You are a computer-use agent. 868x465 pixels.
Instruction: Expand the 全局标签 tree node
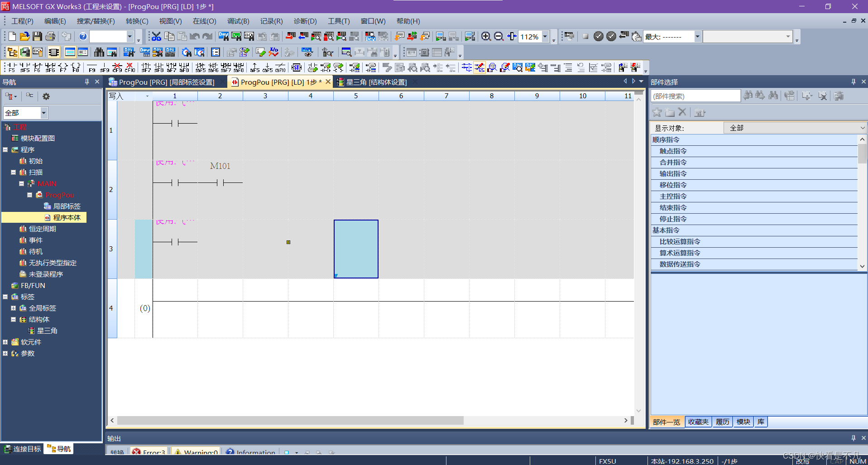click(x=14, y=308)
